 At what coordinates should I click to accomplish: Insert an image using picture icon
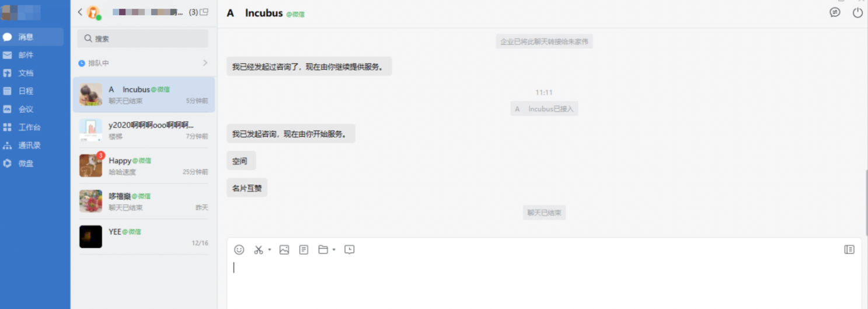coord(284,249)
